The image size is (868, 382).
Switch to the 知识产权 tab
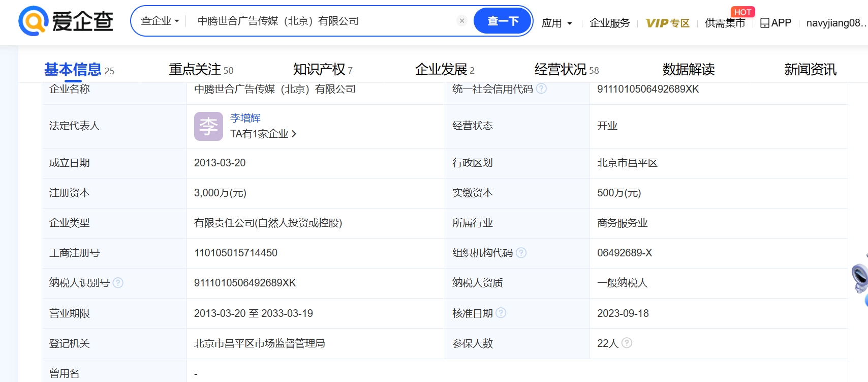point(323,69)
